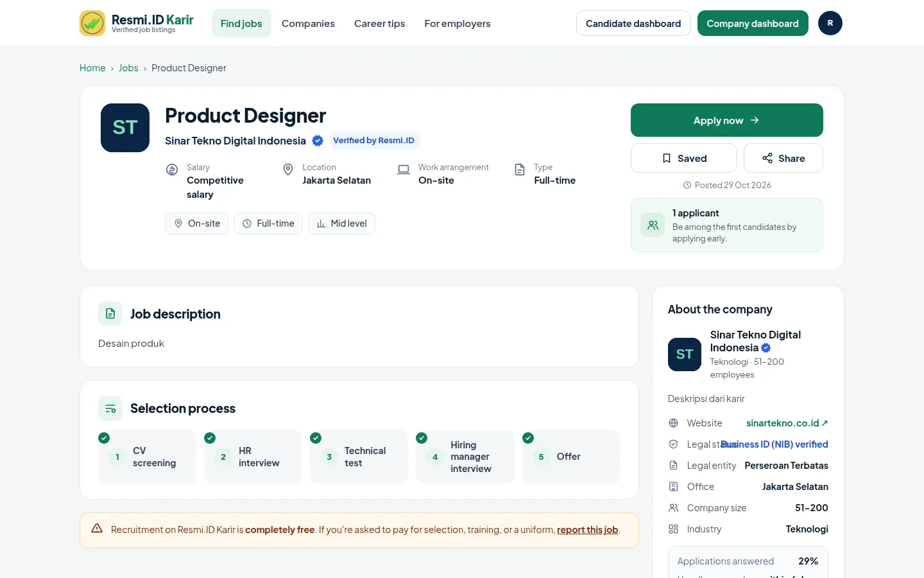Open Career tips in the navigation
924x578 pixels.
pyautogui.click(x=379, y=23)
